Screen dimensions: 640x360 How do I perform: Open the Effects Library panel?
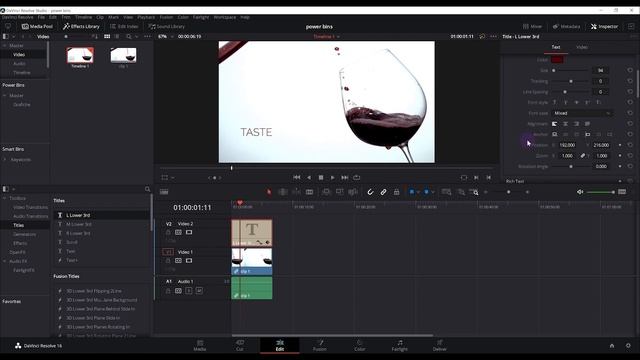(81, 26)
